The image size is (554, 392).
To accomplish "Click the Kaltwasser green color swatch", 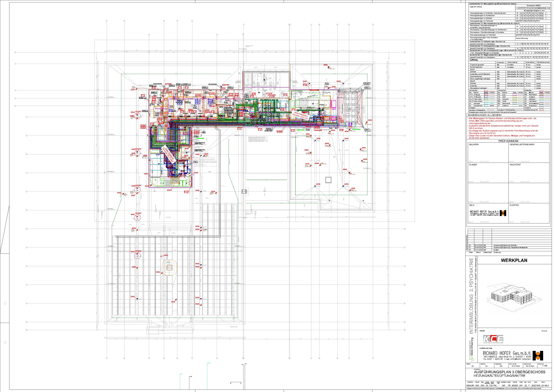I will pos(542,99).
